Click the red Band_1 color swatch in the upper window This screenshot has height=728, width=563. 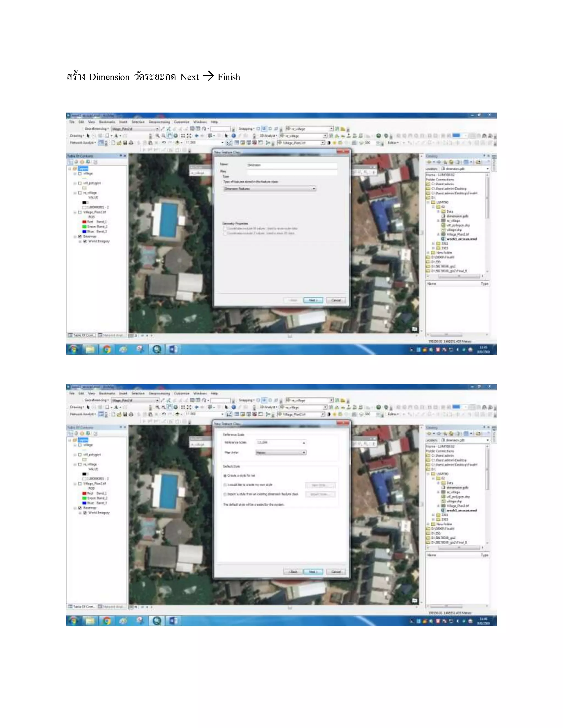click(84, 222)
